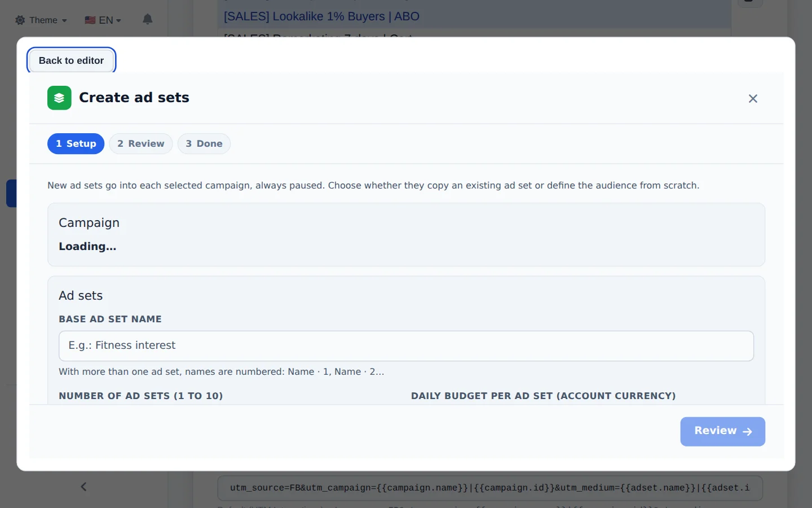Click the Create ad sets heading

click(x=134, y=98)
